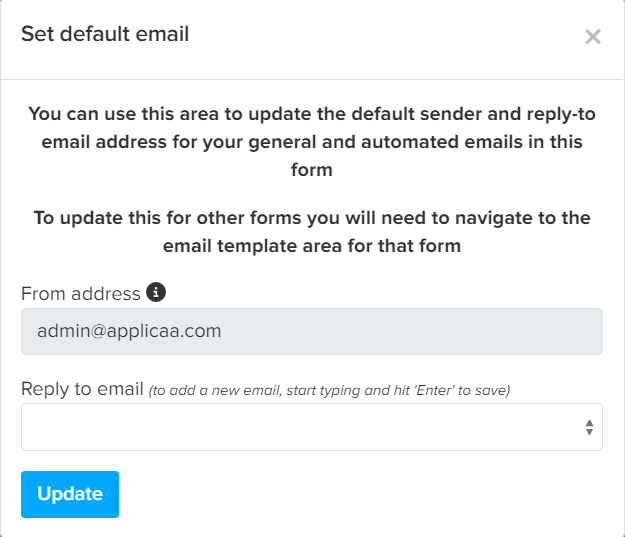
Task: Click the From address input field
Action: pos(312,331)
